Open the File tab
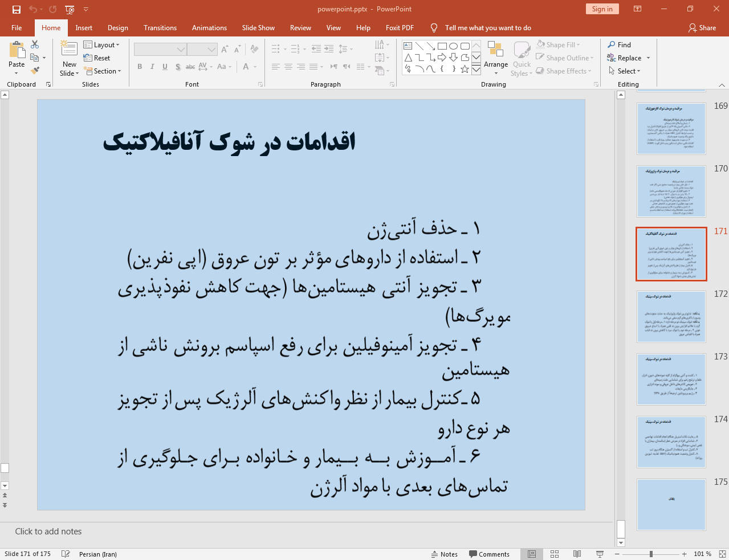The height and width of the screenshot is (560, 729). point(17,27)
